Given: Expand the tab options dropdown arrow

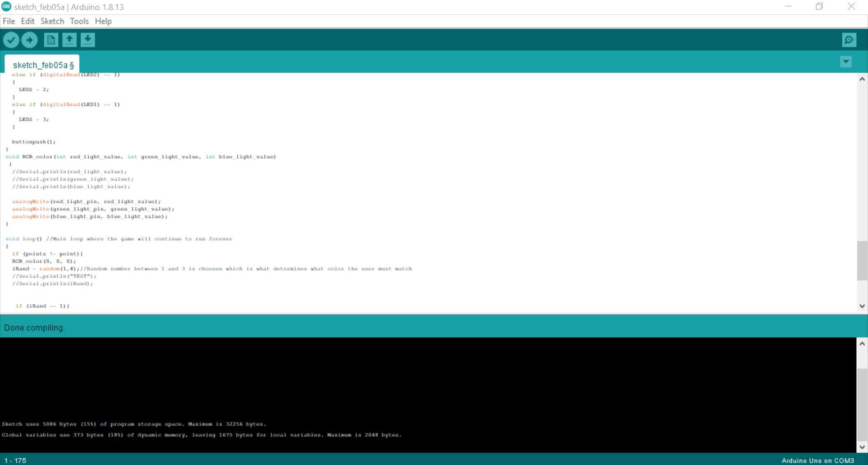Looking at the screenshot, I should coord(846,62).
